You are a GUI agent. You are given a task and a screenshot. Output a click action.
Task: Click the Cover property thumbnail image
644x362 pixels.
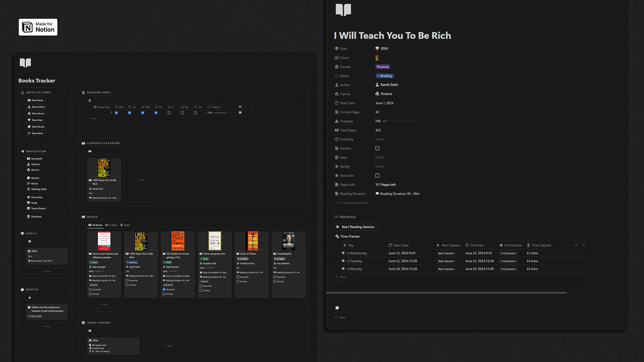click(377, 58)
